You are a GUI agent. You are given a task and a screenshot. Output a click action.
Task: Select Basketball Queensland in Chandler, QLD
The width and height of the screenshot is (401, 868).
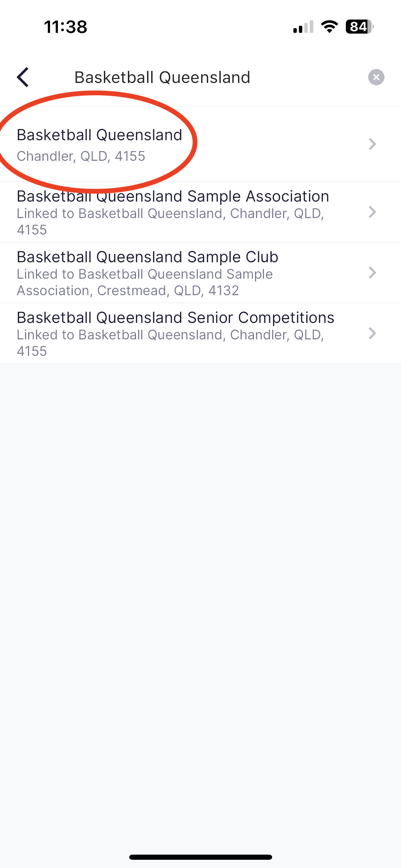200,144
